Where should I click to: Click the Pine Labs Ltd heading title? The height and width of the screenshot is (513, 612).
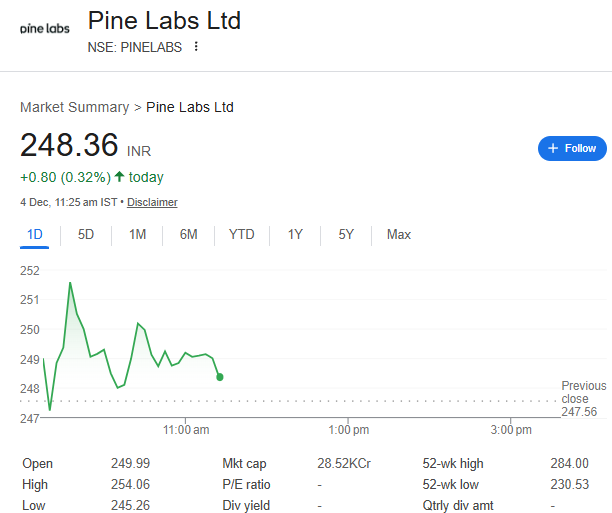[x=164, y=20]
